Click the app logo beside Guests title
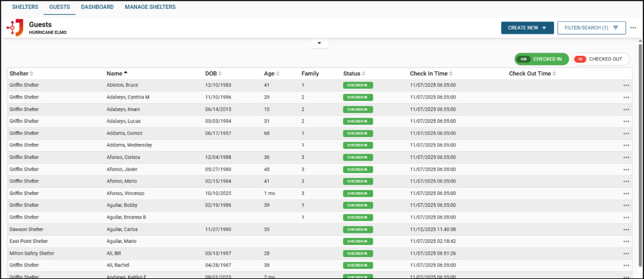The width and height of the screenshot is (644, 279). (x=15, y=28)
